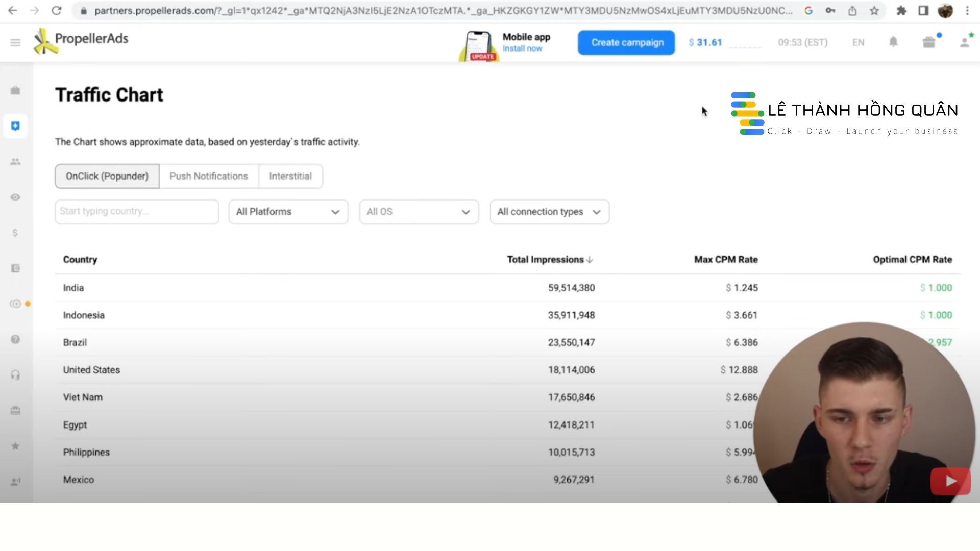Click the country search input field

point(136,211)
